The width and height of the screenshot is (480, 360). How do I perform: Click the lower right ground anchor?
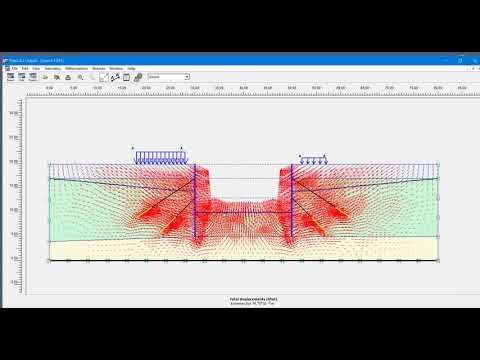(309, 218)
